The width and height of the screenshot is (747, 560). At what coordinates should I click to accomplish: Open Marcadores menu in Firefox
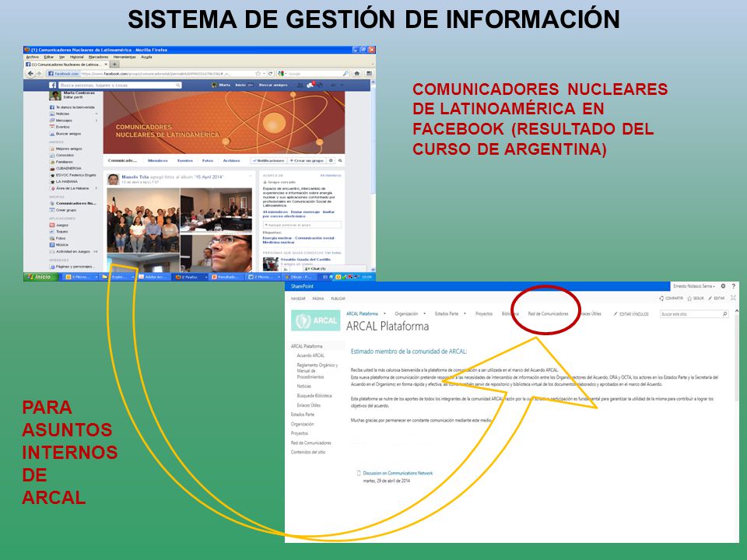click(x=99, y=57)
